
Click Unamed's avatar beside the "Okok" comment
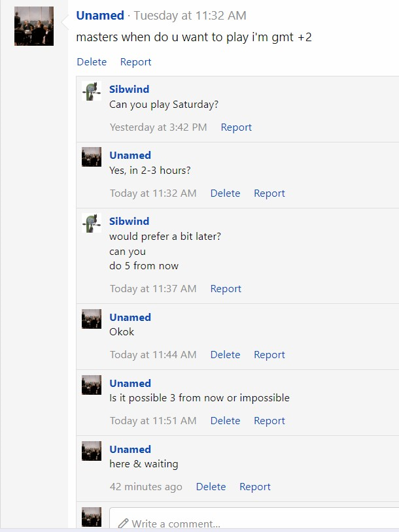click(92, 319)
